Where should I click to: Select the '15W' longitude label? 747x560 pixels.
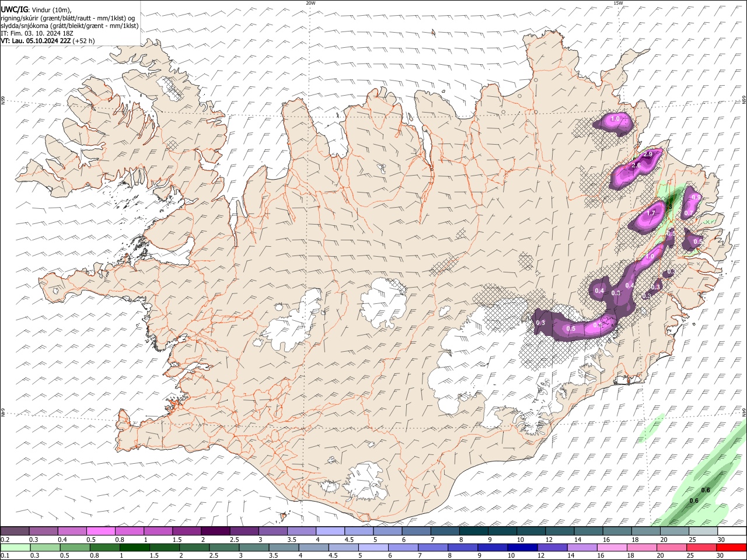(x=618, y=3)
